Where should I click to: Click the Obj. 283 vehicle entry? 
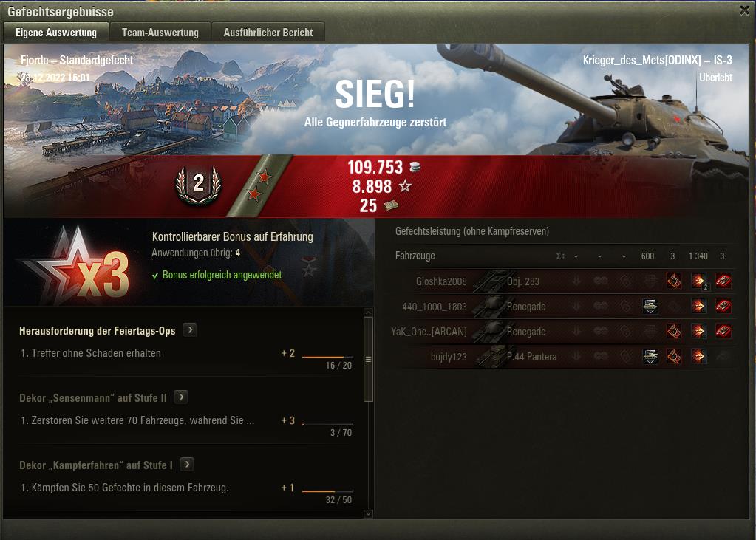523,281
